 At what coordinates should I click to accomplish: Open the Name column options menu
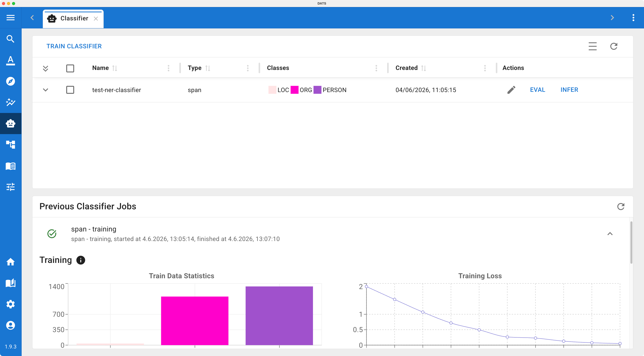pos(169,68)
